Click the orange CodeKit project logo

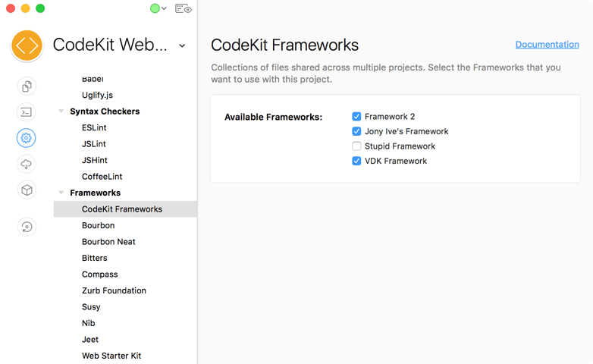point(27,45)
